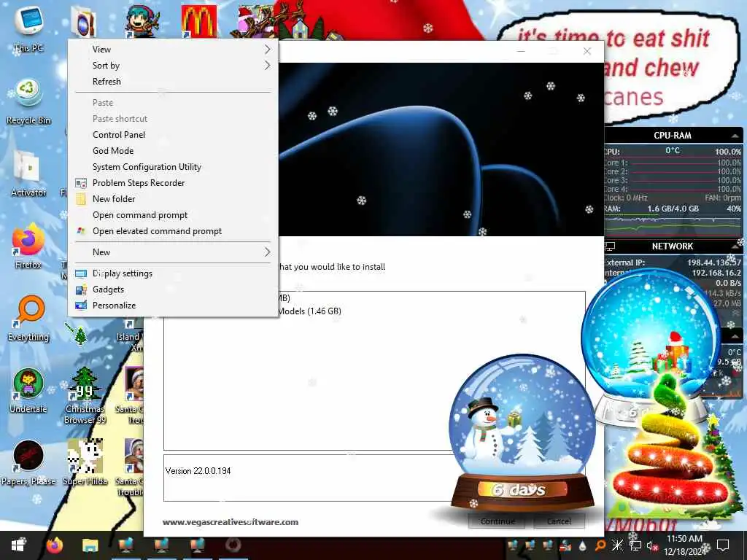Open the This PC desktop icon
The width and height of the screenshot is (747, 560).
pos(28,28)
